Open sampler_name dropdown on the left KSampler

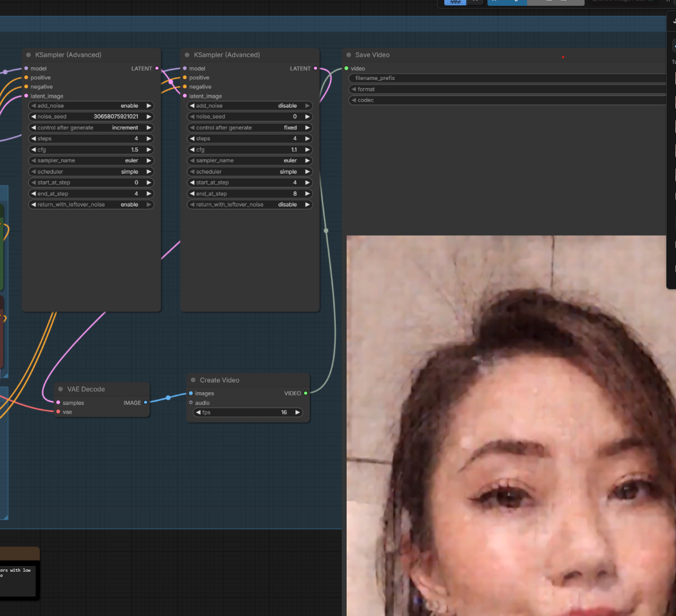(x=91, y=160)
